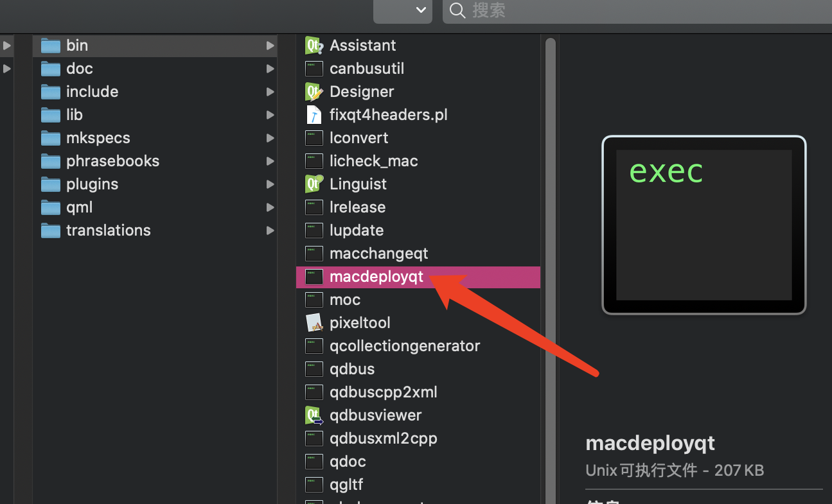Click the file list column scrollbar

coord(550,270)
